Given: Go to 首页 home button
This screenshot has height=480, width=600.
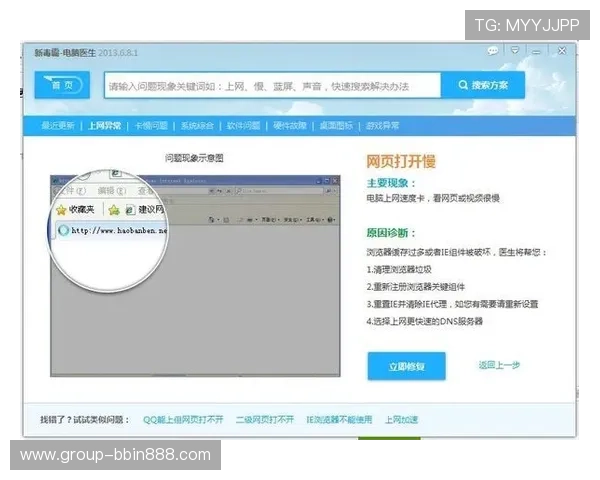Looking at the screenshot, I should pyautogui.click(x=62, y=85).
